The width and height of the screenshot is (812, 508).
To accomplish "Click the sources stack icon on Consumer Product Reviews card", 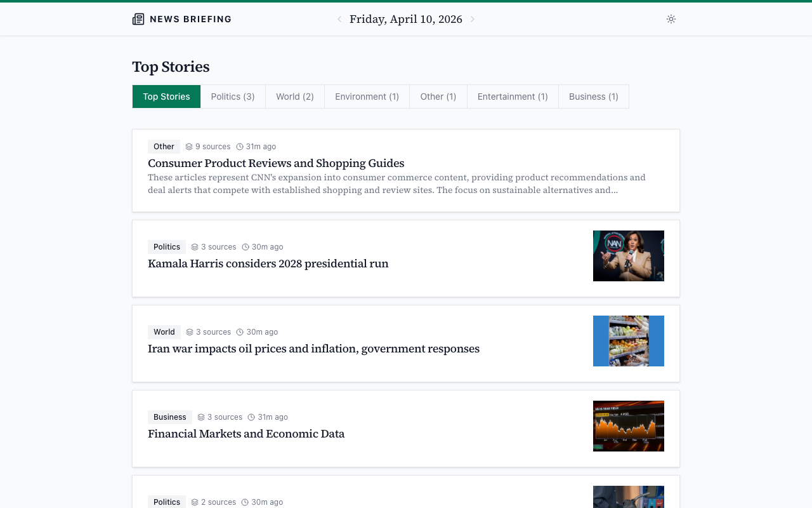I will coord(189,147).
